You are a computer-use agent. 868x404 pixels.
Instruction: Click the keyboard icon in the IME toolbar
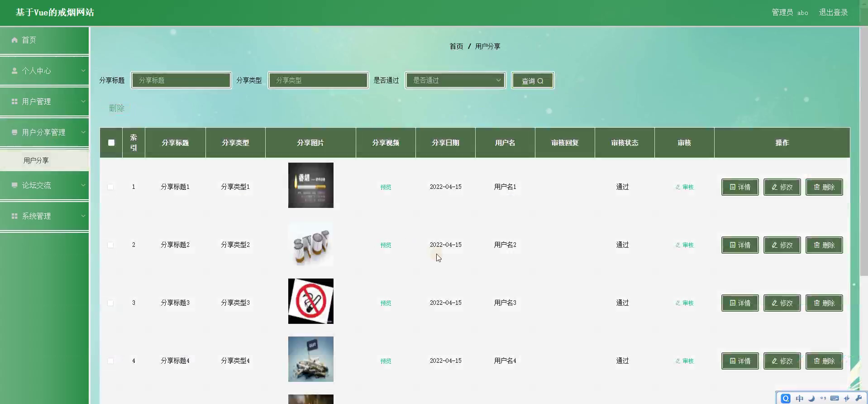[835, 398]
